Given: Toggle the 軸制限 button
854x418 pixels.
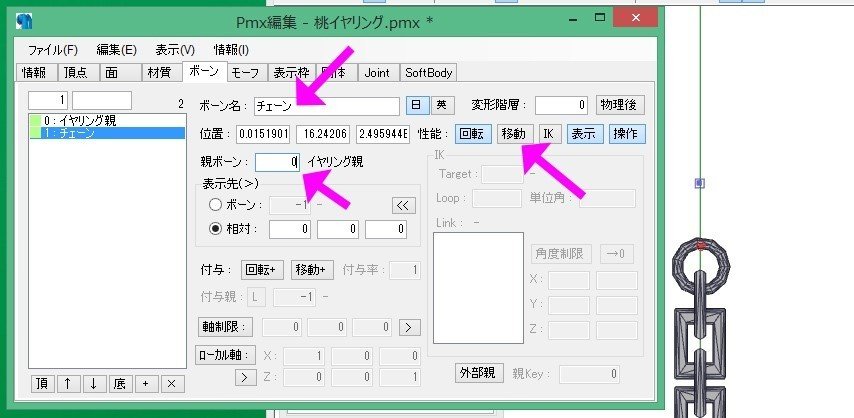Looking at the screenshot, I should tap(225, 327).
